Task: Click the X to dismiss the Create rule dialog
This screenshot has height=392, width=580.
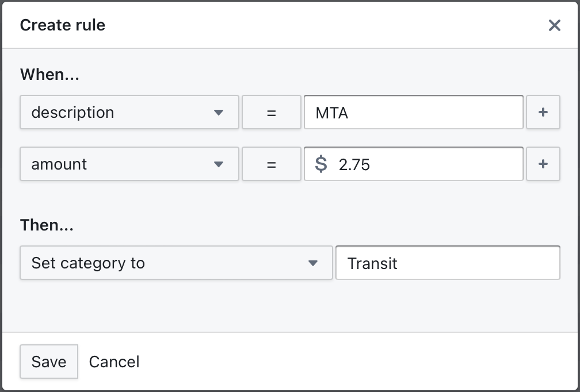Action: (x=554, y=25)
